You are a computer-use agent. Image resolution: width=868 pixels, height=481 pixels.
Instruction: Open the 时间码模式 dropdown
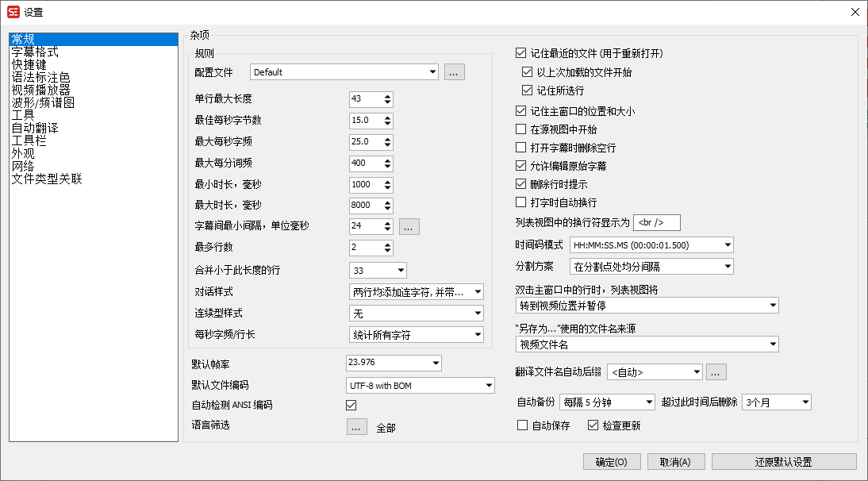pyautogui.click(x=651, y=245)
